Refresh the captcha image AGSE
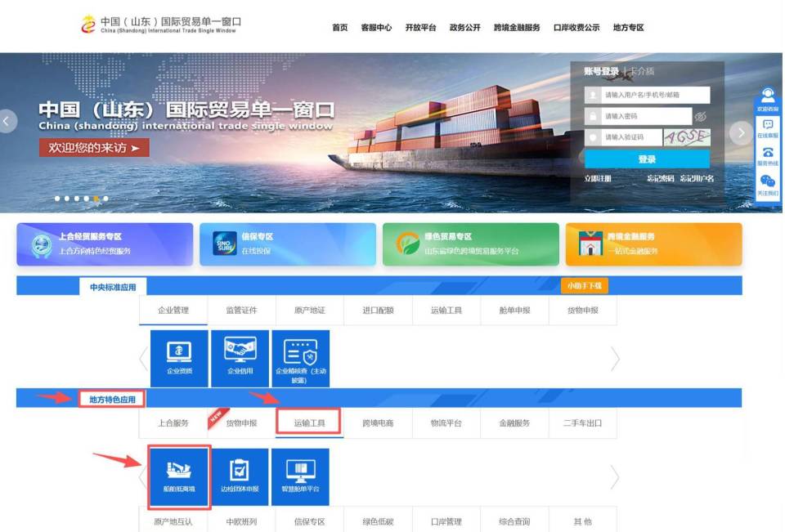Screen dimensions: 785x532 coord(686,137)
